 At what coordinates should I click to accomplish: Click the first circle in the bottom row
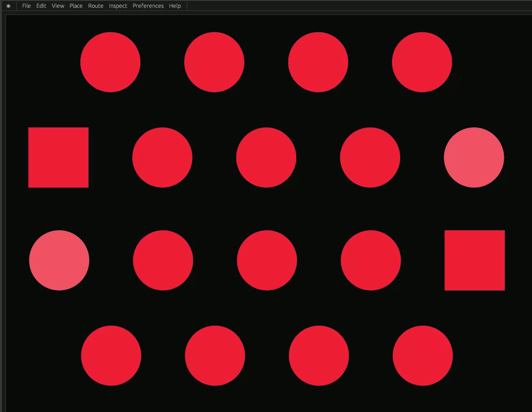(111, 356)
